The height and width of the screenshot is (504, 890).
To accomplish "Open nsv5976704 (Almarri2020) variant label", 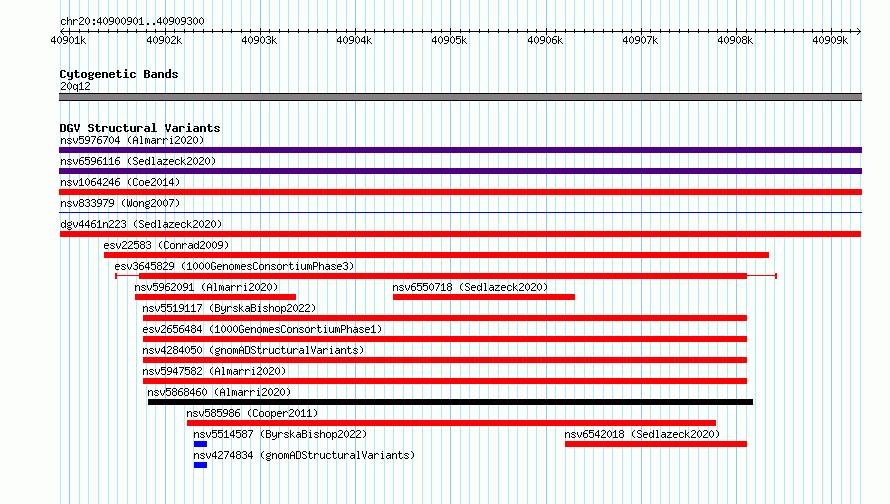I will [x=132, y=140].
